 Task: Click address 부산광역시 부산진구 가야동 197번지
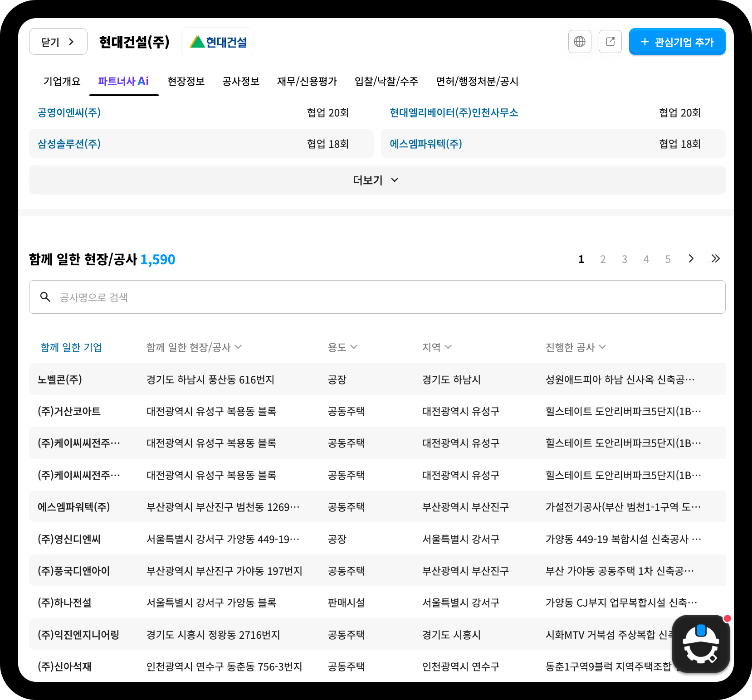[224, 571]
